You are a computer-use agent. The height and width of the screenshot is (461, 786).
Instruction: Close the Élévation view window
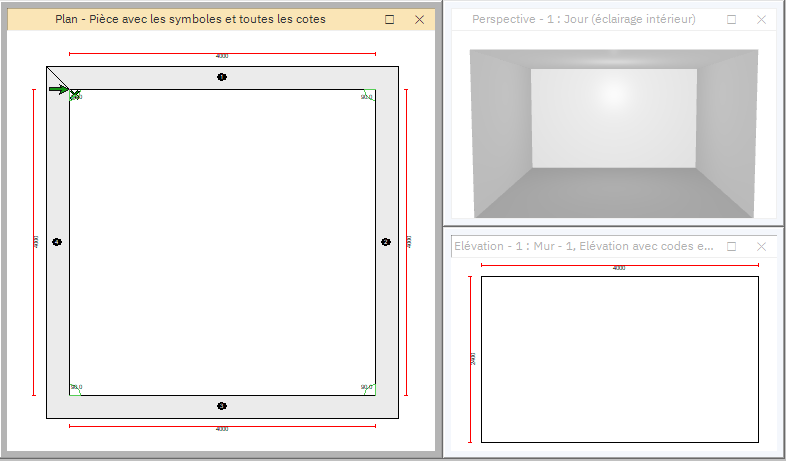761,245
